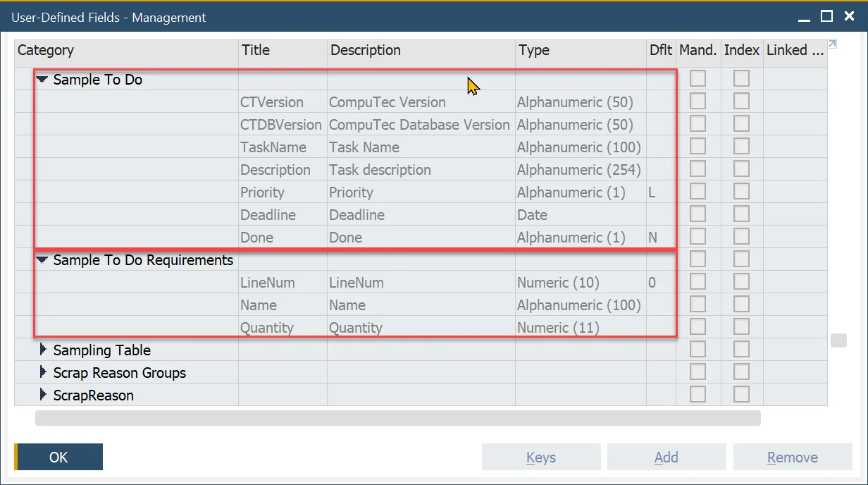Image resolution: width=868 pixels, height=485 pixels.
Task: Tick Index checkbox on the Deadline row
Action: point(741,215)
